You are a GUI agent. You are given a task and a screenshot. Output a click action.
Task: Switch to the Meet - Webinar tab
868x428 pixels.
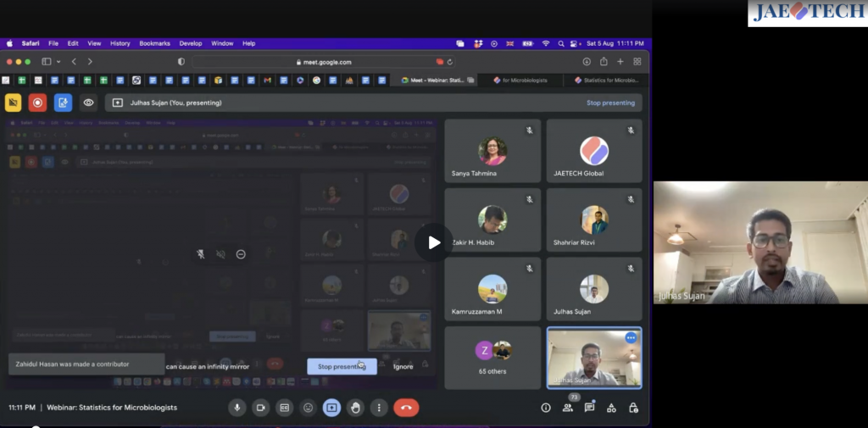coord(433,80)
